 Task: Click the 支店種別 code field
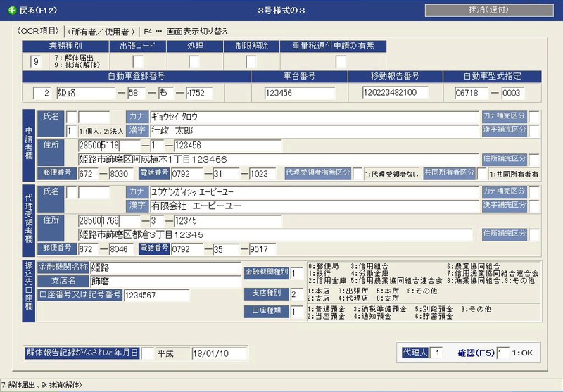coord(296,294)
